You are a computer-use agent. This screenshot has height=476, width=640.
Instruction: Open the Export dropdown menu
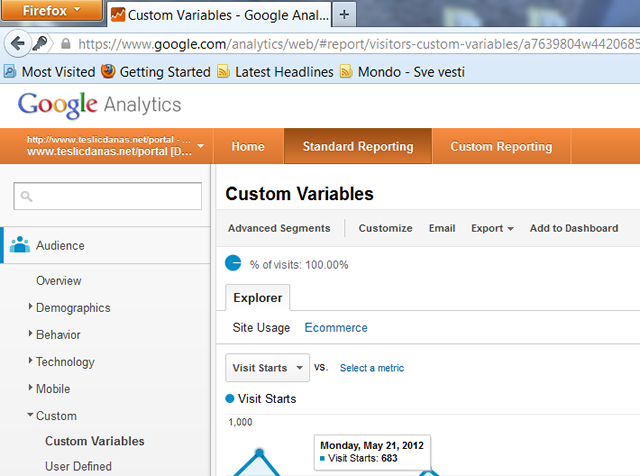tap(492, 228)
